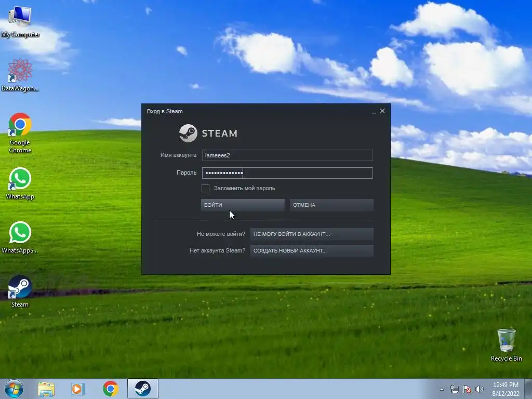The image size is (532, 399).
Task: Focus the password field
Action: click(287, 173)
